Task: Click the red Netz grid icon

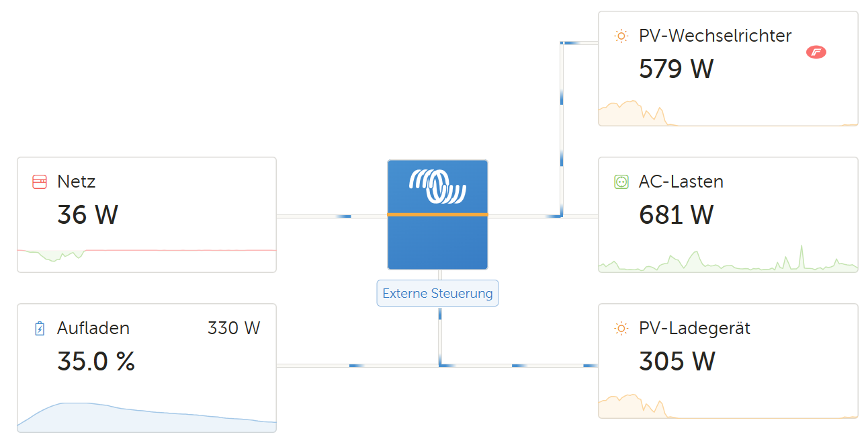Action: pyautogui.click(x=40, y=182)
